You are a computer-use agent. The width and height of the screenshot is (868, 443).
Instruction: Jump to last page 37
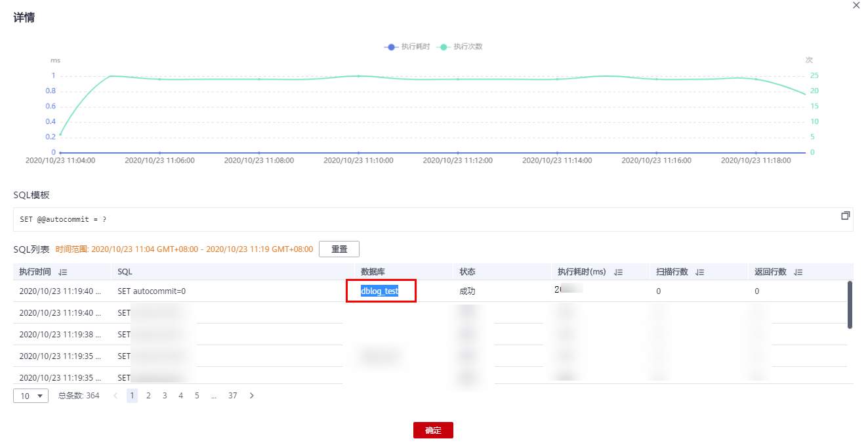[232, 396]
